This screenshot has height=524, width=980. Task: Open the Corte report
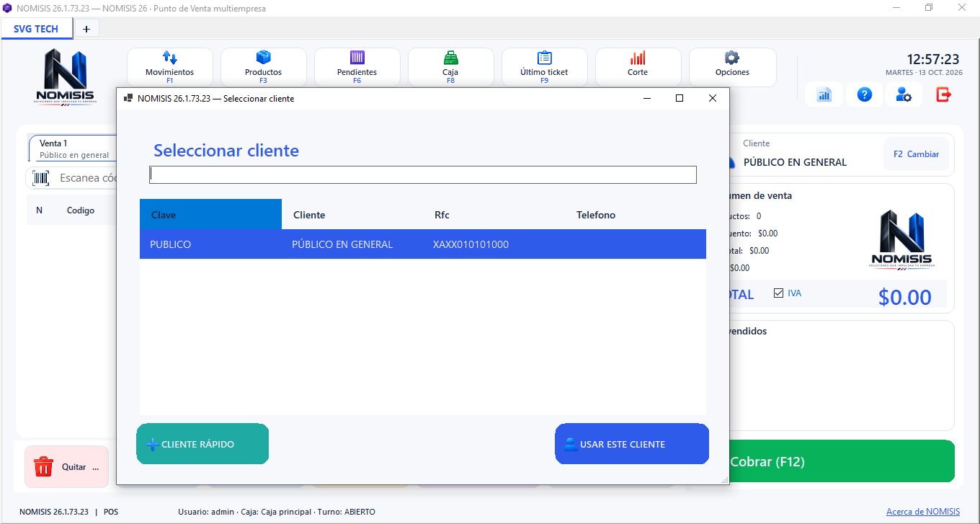coord(638,67)
